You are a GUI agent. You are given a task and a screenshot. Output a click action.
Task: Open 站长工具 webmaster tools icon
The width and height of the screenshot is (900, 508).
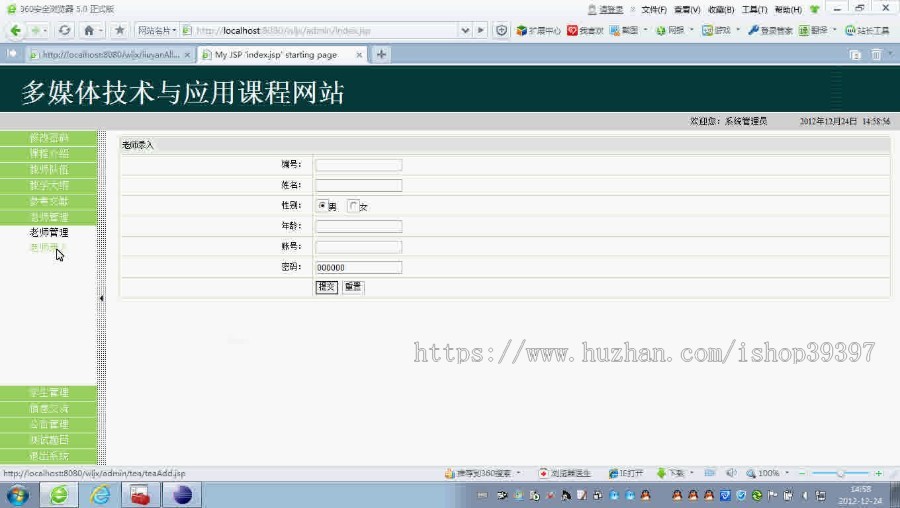point(850,30)
